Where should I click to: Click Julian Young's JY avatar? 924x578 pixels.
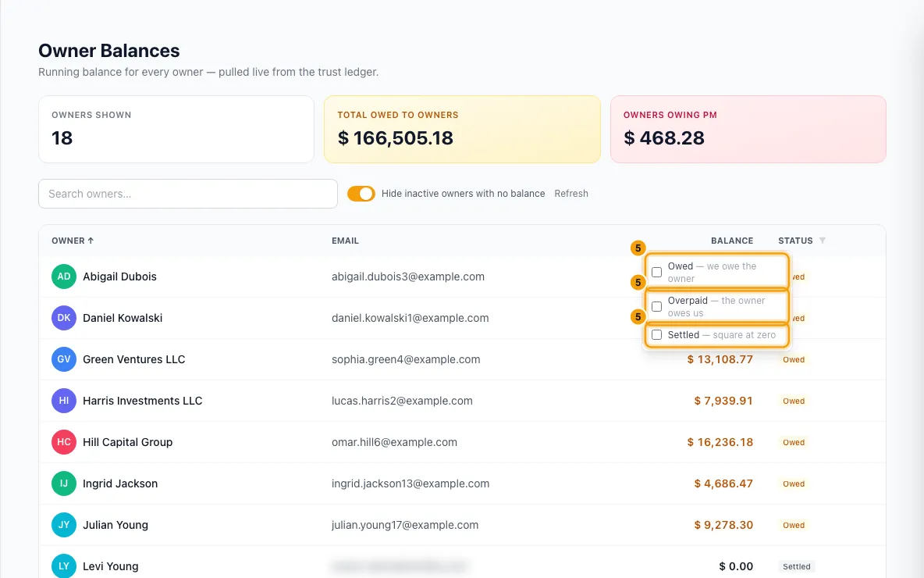click(64, 524)
